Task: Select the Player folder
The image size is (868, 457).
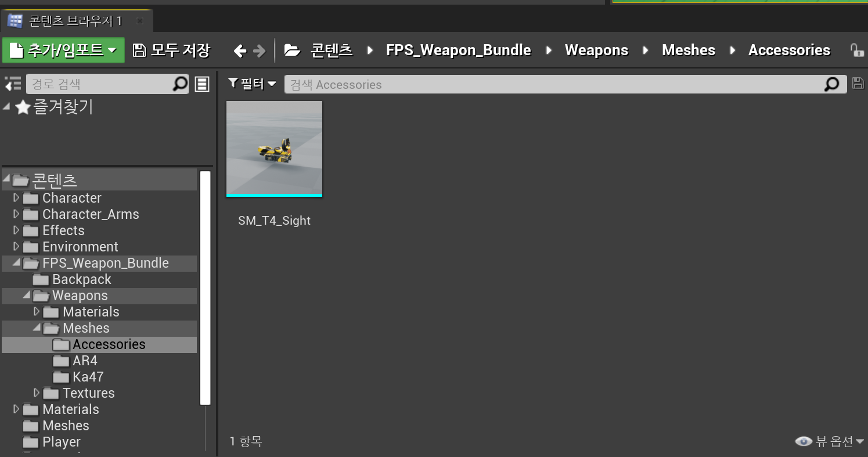Action: (x=61, y=442)
